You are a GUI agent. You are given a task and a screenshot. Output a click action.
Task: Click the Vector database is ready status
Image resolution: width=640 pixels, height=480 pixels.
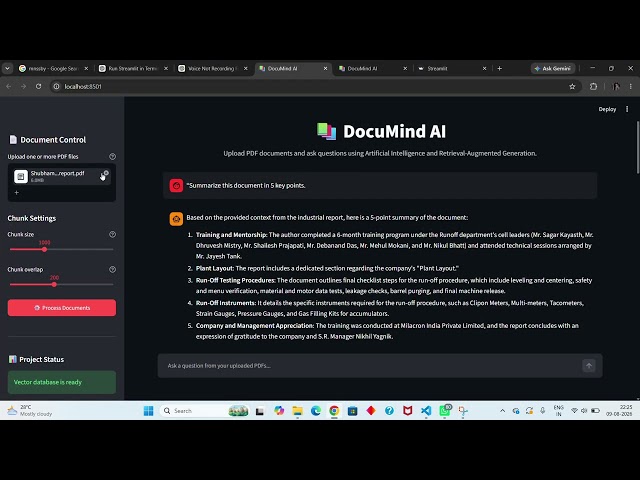[x=62, y=382]
